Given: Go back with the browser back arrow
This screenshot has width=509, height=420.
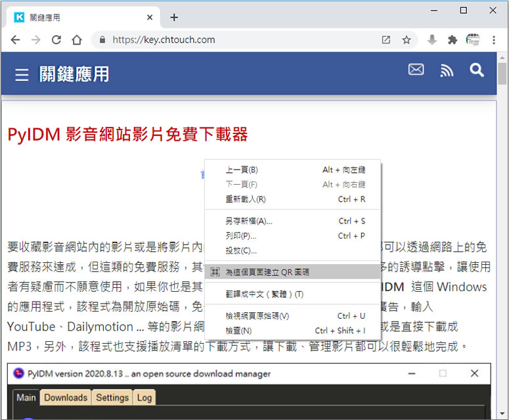Looking at the screenshot, I should (15, 40).
